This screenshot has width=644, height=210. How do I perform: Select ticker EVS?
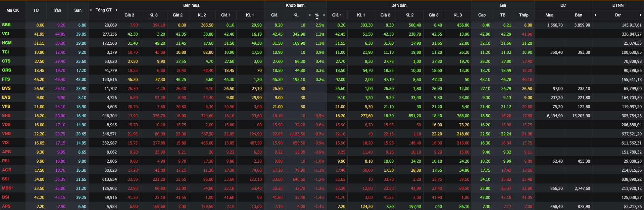[6, 97]
